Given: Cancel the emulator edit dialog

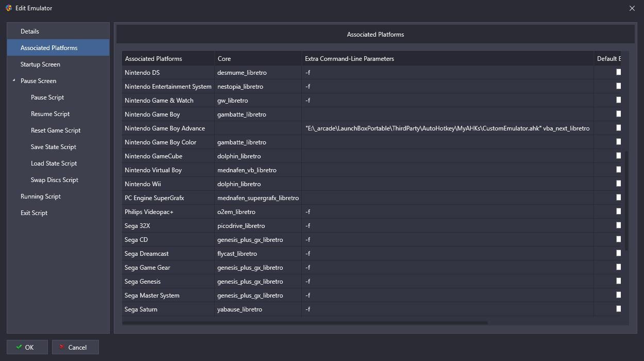Looking at the screenshot, I should pos(75,347).
